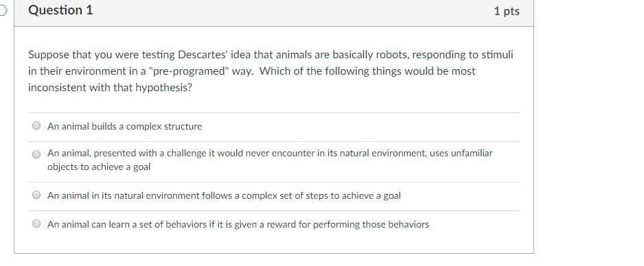The width and height of the screenshot is (644, 266).
Task: Pick radio for 'follows a complex set of steps'
Action: tap(36, 195)
